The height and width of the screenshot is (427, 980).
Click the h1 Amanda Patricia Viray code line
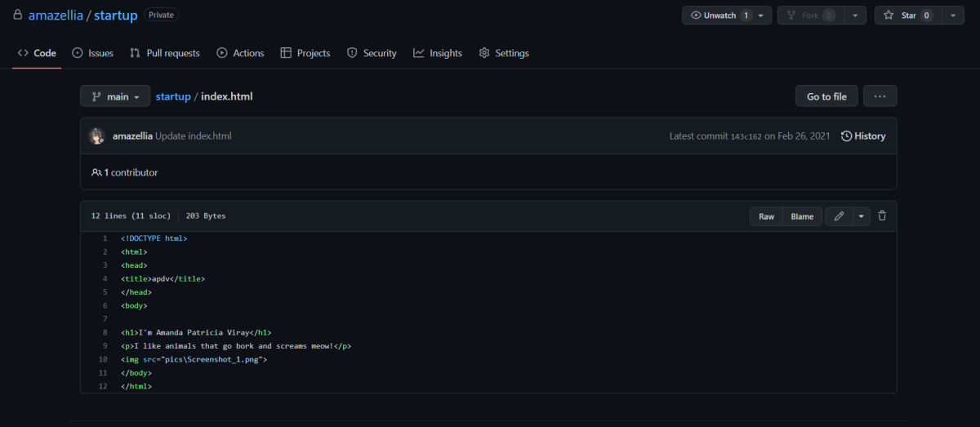point(196,332)
